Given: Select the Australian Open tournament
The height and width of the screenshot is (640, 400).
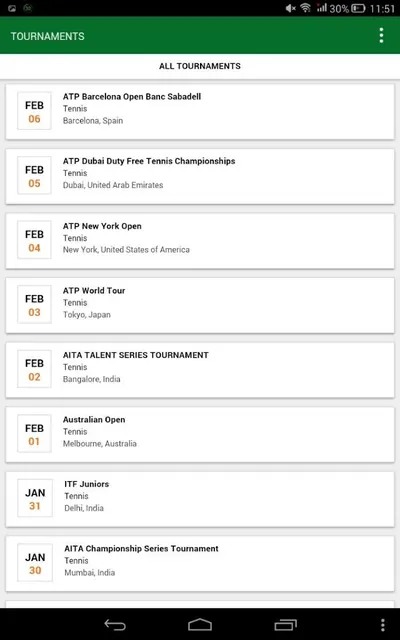Looking at the screenshot, I should pos(200,434).
